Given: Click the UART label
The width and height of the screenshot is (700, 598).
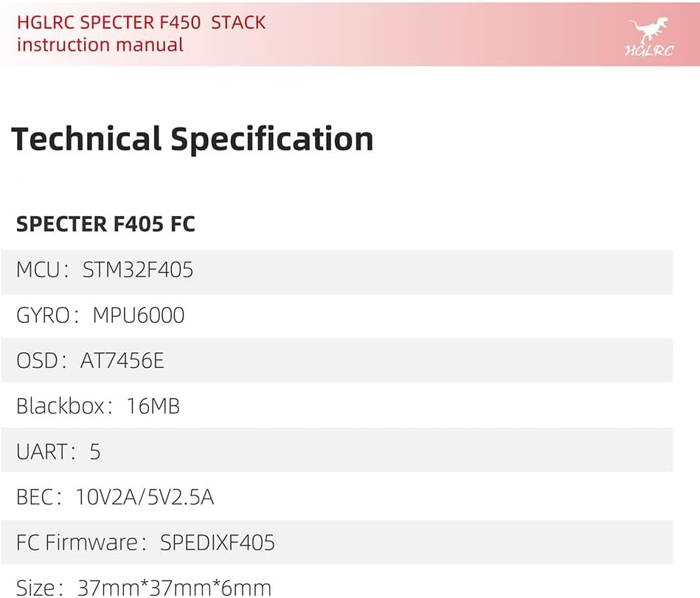Looking at the screenshot, I should pos(42,452).
